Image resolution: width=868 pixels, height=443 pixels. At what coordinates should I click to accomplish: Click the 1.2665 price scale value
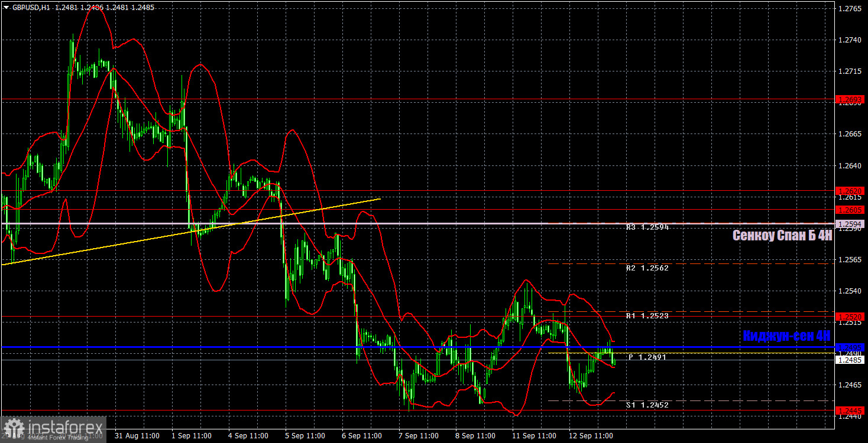point(850,134)
